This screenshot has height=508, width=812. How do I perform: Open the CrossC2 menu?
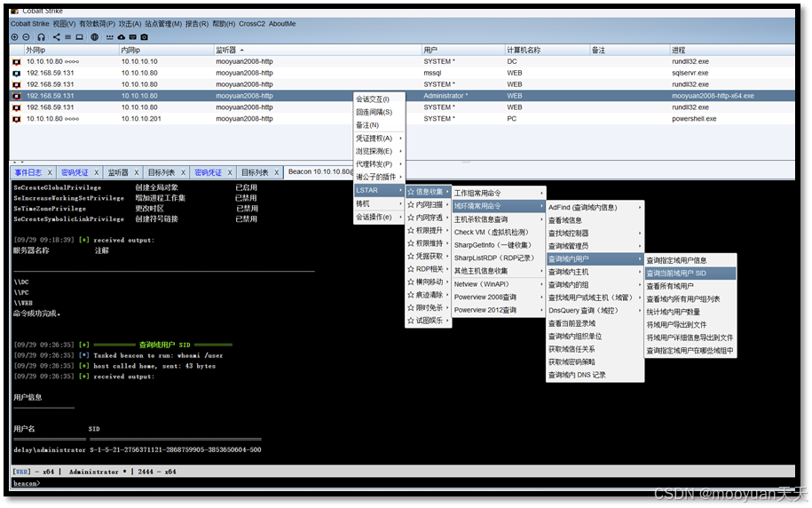tap(252, 24)
